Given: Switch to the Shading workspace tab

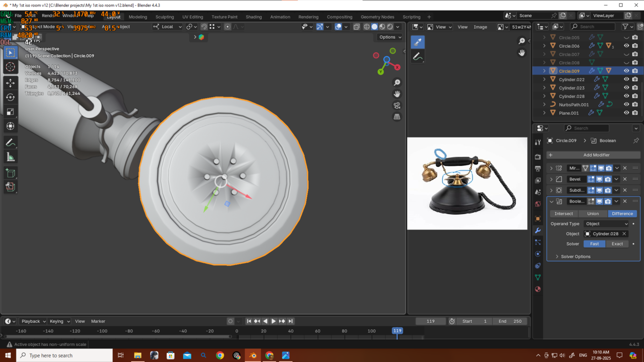Looking at the screenshot, I should pyautogui.click(x=254, y=17).
